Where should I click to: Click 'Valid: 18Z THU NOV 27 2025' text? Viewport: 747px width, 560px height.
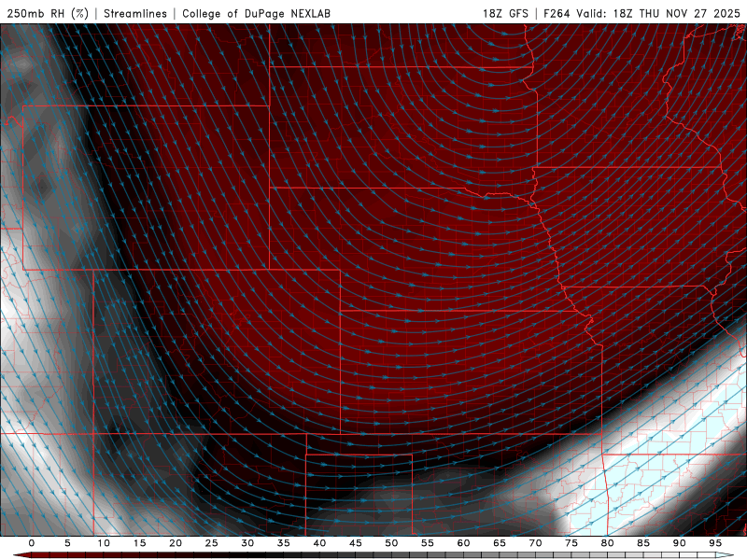(x=658, y=13)
